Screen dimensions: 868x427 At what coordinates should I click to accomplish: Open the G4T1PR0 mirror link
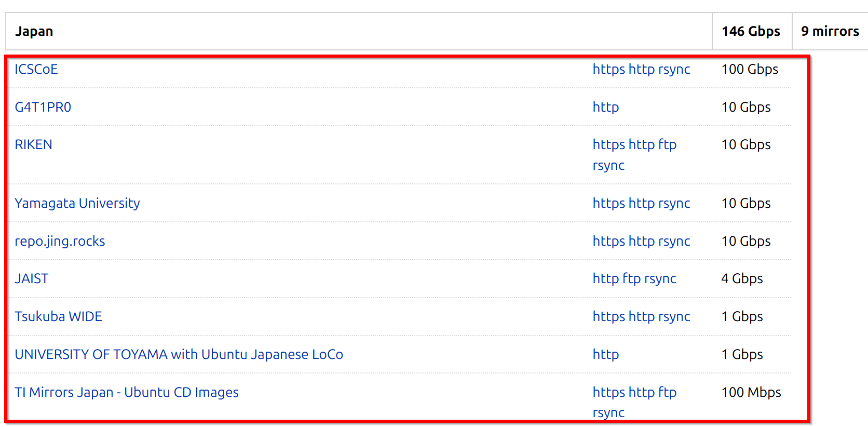(x=43, y=107)
